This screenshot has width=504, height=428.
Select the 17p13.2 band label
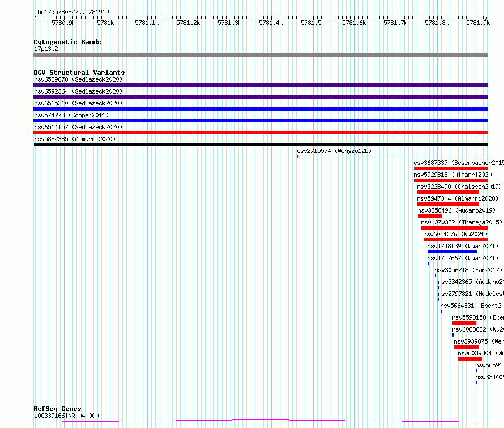click(x=46, y=49)
